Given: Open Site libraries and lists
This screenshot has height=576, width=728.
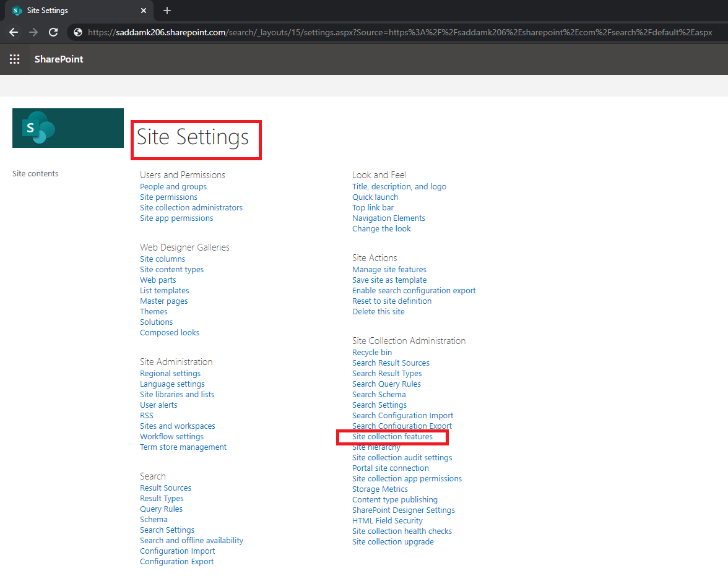Looking at the screenshot, I should [x=177, y=395].
